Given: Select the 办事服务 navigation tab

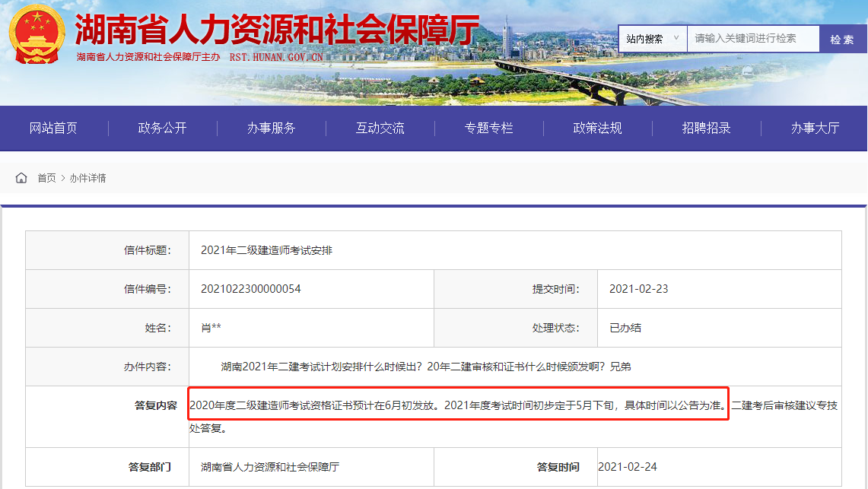Looking at the screenshot, I should click(270, 129).
